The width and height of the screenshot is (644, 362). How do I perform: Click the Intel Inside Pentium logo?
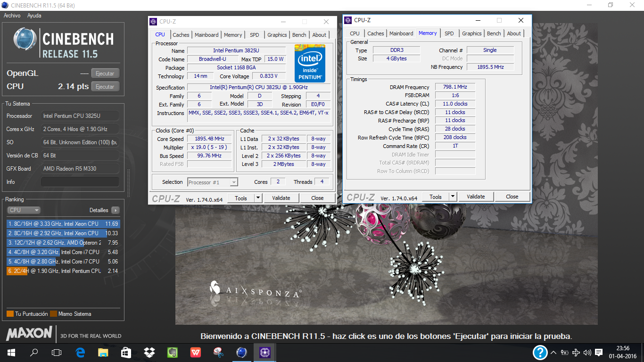(x=310, y=63)
